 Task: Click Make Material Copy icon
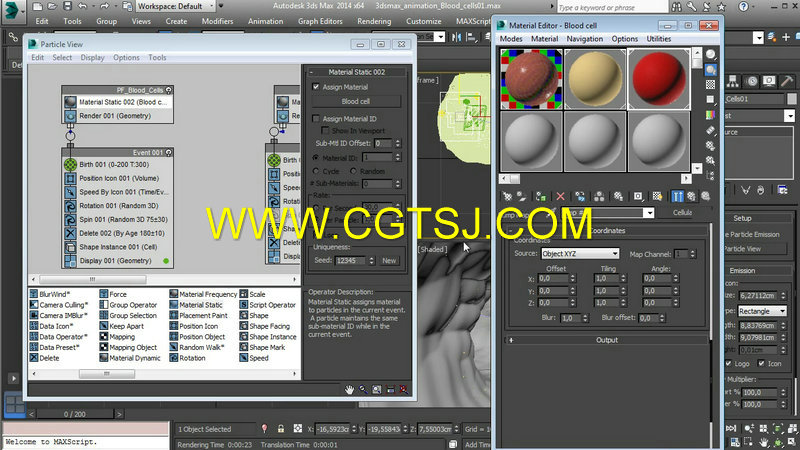point(580,196)
